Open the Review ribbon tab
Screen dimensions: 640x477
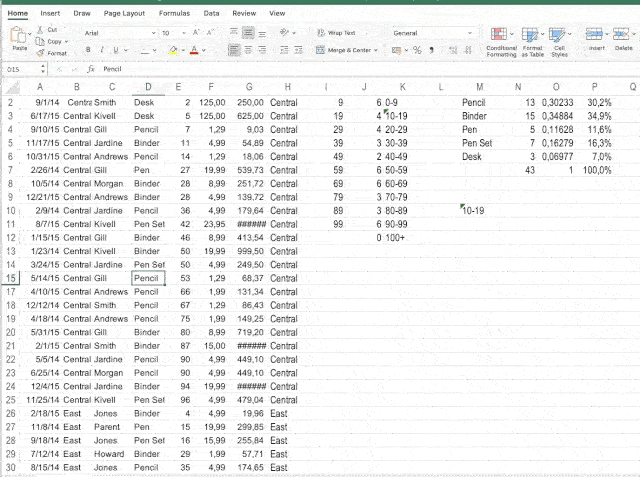244,13
